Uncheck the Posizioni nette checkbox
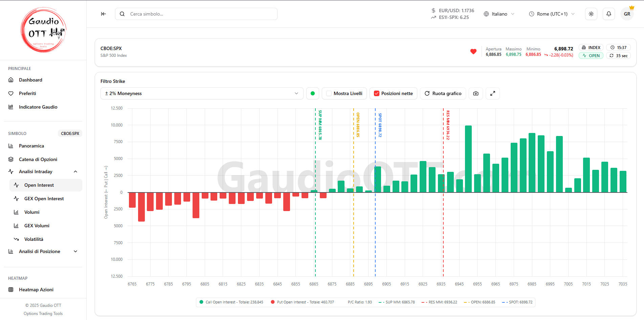The width and height of the screenshot is (644, 320). [376, 93]
